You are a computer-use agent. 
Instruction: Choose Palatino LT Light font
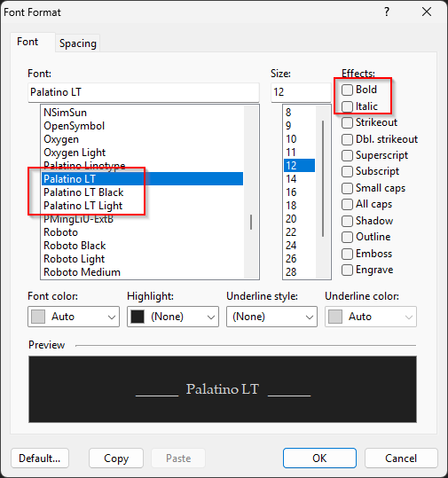[143, 206]
